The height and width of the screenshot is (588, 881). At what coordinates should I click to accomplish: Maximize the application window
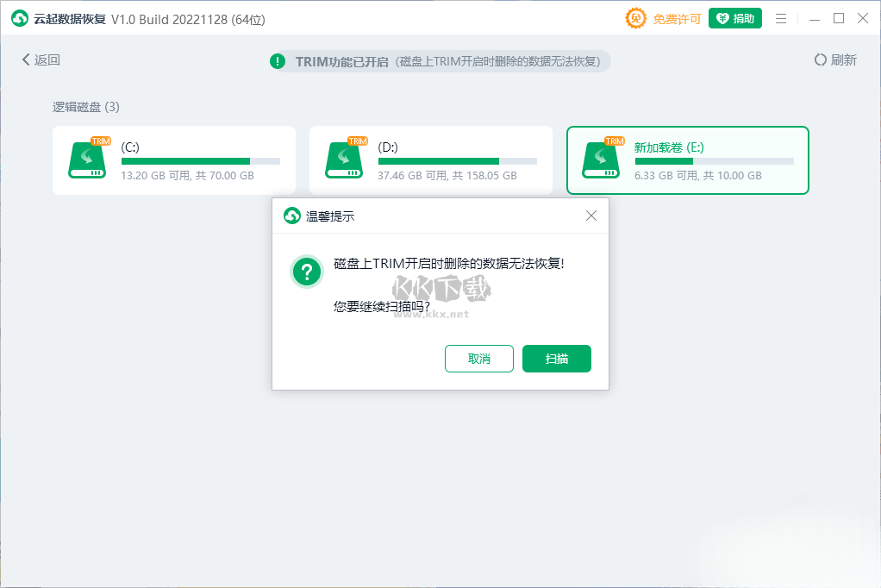point(839,18)
